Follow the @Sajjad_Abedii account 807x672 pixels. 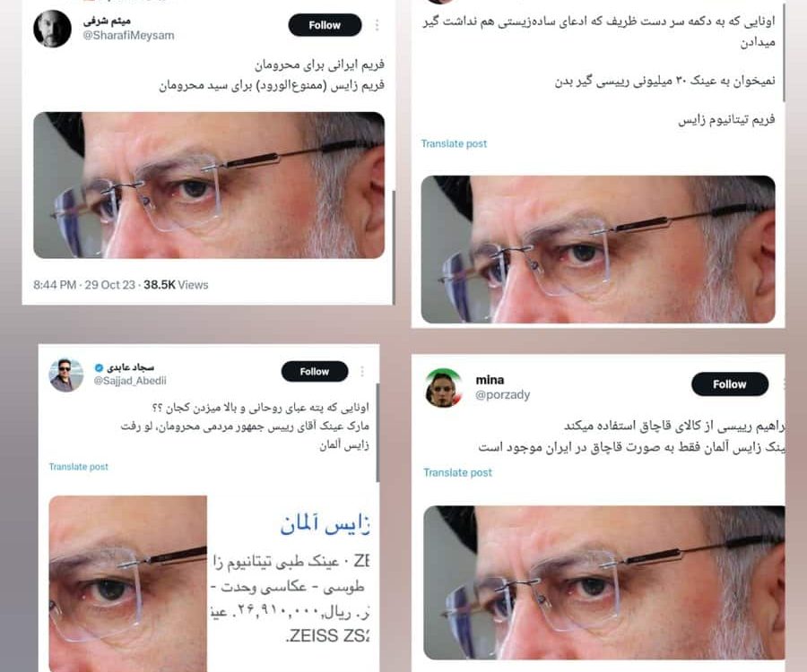315,371
